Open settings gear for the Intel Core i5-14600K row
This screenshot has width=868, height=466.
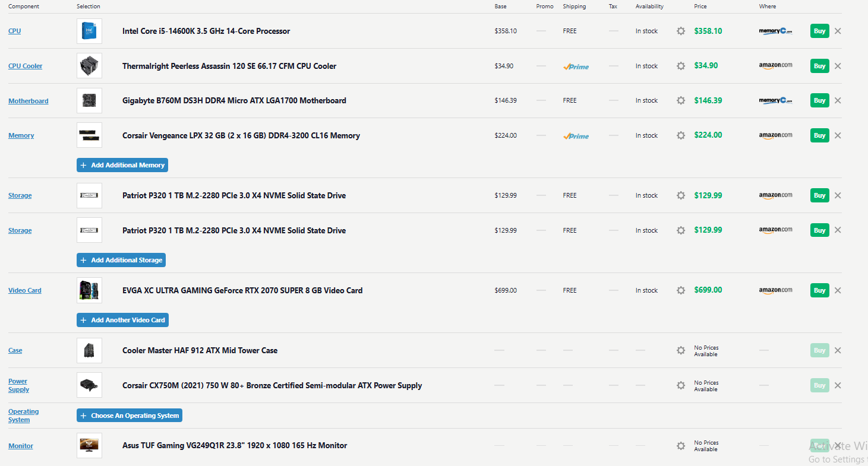[681, 31]
